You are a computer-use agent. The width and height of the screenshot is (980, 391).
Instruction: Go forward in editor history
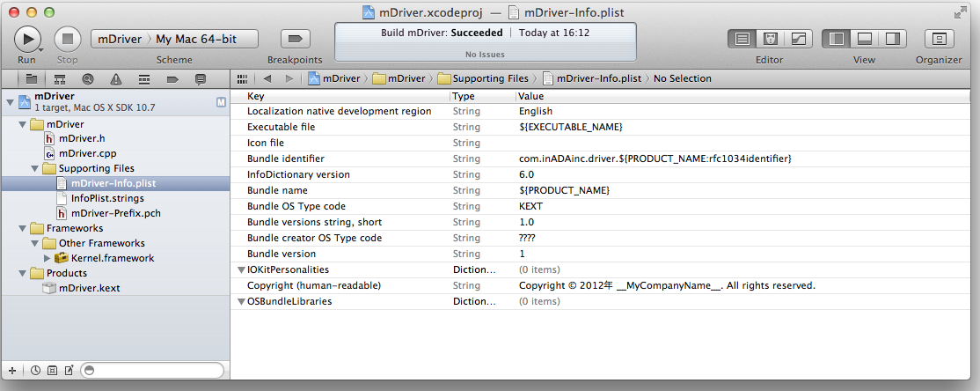(289, 79)
